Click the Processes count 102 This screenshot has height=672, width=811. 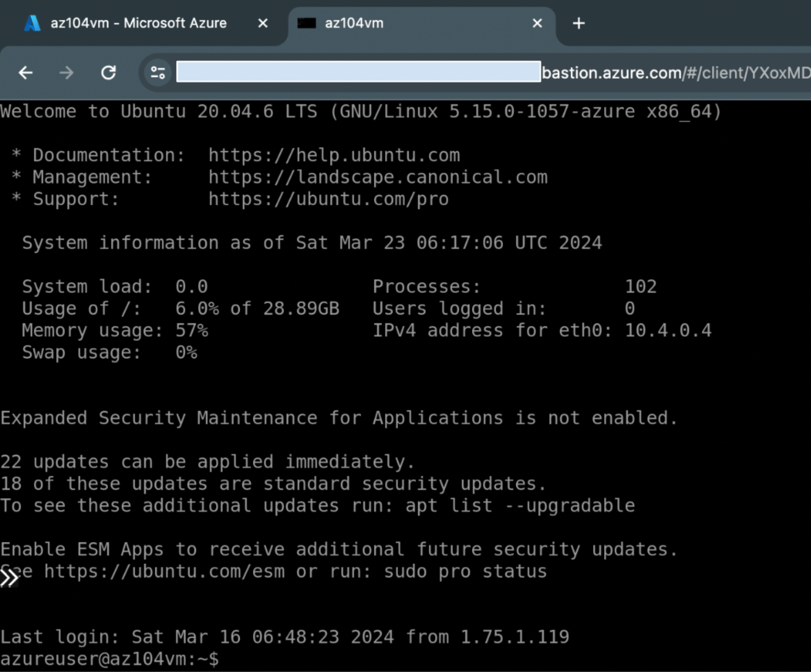coord(641,287)
